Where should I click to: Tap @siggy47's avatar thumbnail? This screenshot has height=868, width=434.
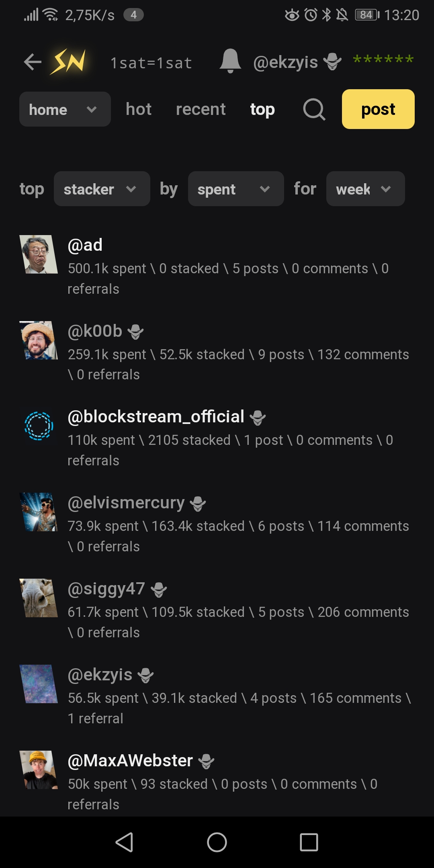[x=39, y=598]
